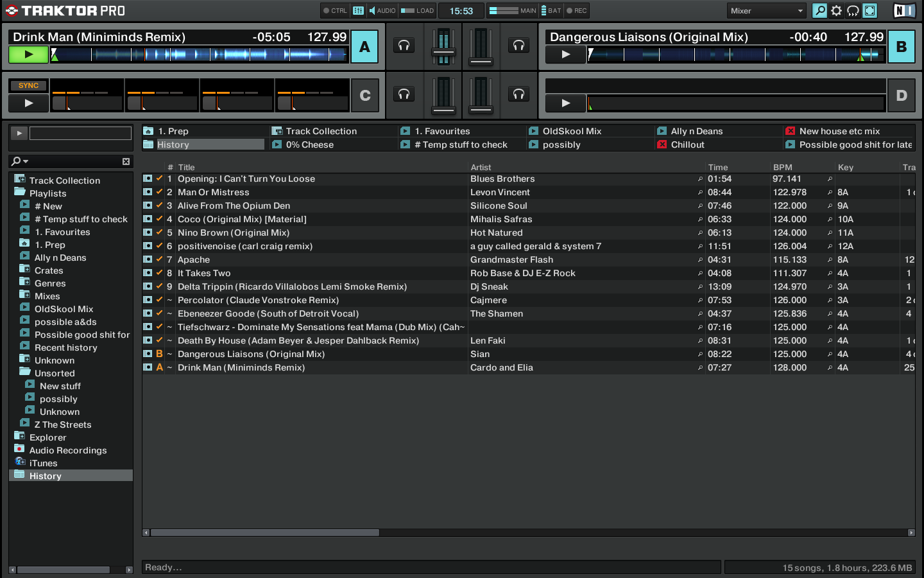This screenshot has height=578, width=924.
Task: Click the BAT battery indicator
Action: point(551,10)
